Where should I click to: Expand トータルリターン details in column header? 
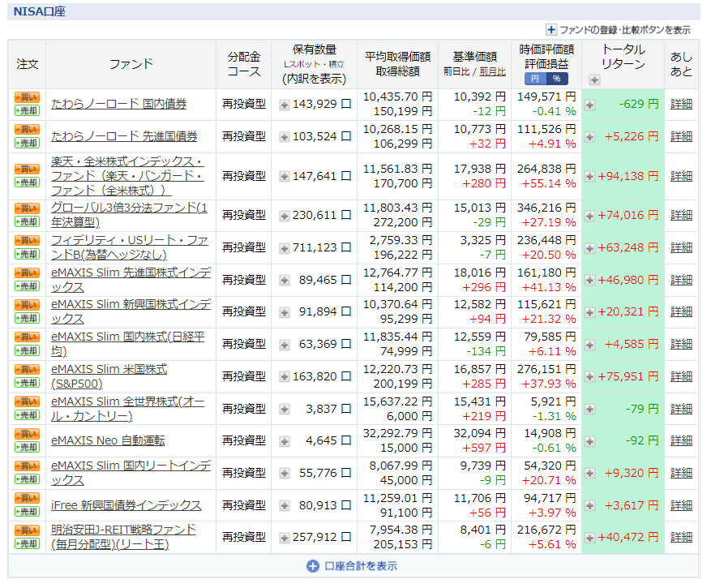click(594, 80)
